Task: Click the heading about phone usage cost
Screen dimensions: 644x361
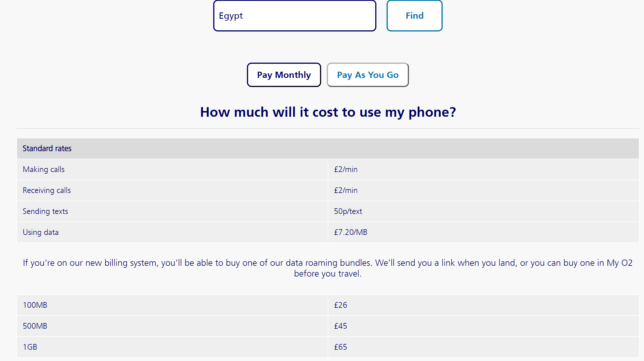Action: (x=328, y=112)
